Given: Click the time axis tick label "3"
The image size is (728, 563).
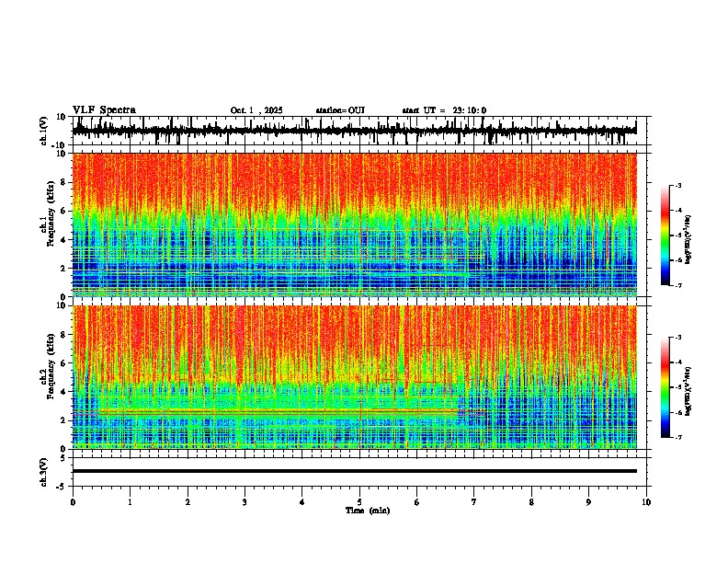Looking at the screenshot, I should [245, 502].
